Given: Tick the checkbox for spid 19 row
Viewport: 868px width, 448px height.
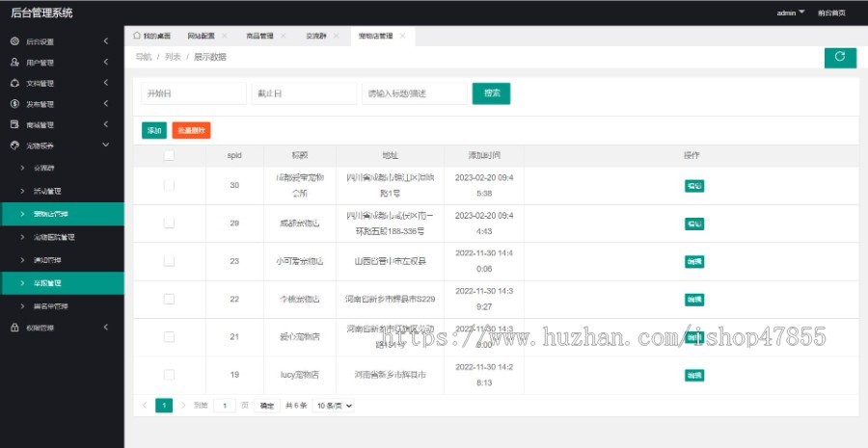Looking at the screenshot, I should click(169, 375).
